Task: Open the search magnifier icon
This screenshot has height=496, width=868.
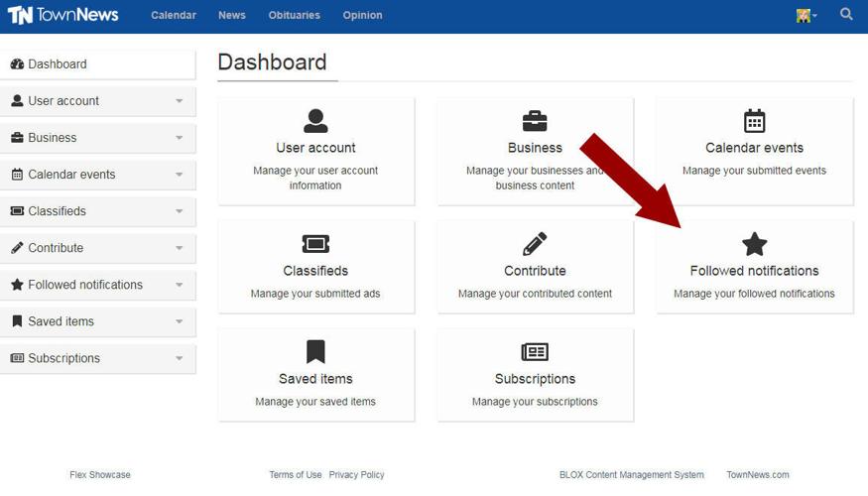Action: coord(846,15)
